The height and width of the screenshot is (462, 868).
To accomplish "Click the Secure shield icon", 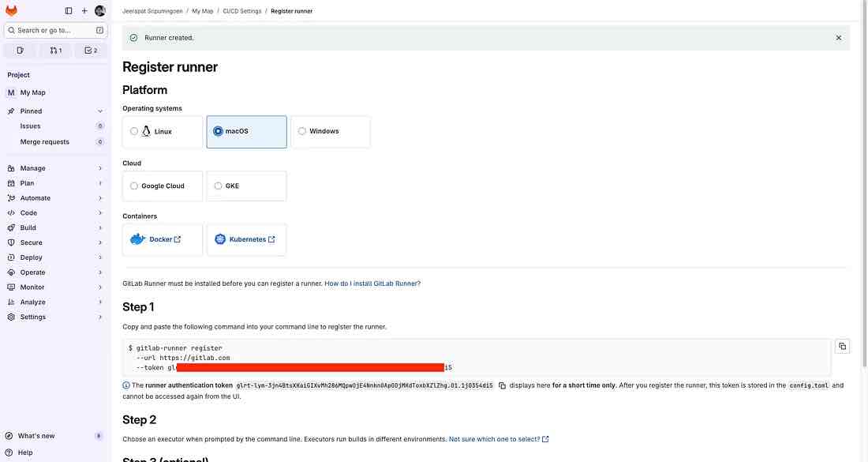I will click(x=11, y=242).
